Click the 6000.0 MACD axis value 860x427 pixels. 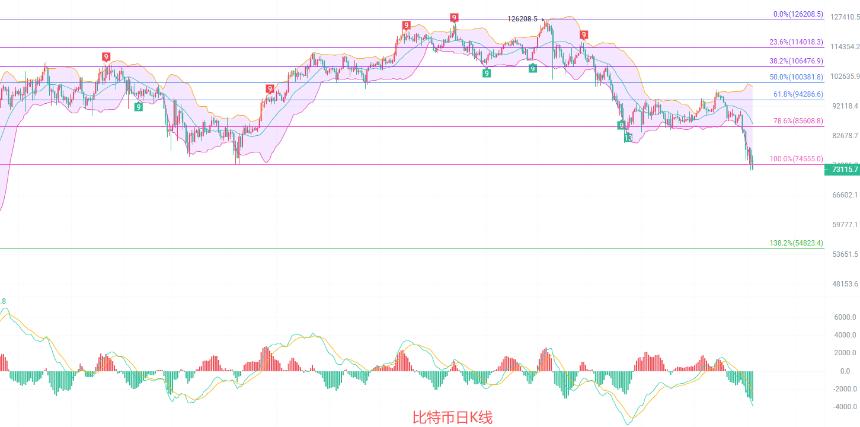click(847, 317)
